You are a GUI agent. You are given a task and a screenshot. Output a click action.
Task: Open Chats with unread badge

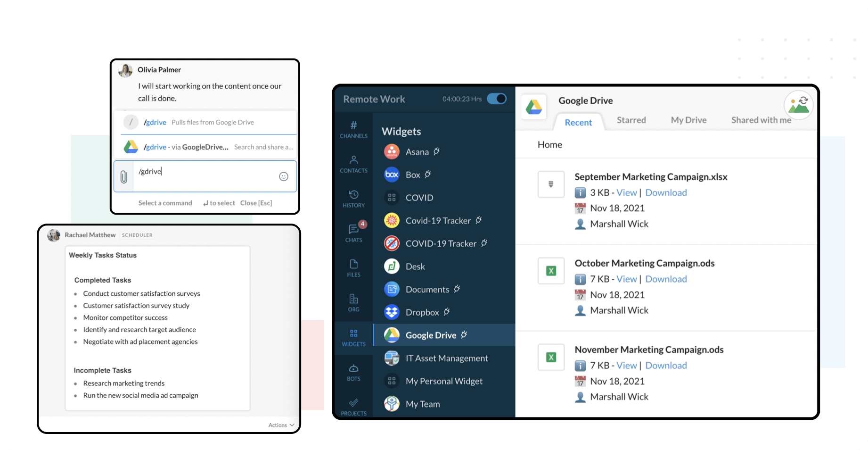click(x=354, y=233)
